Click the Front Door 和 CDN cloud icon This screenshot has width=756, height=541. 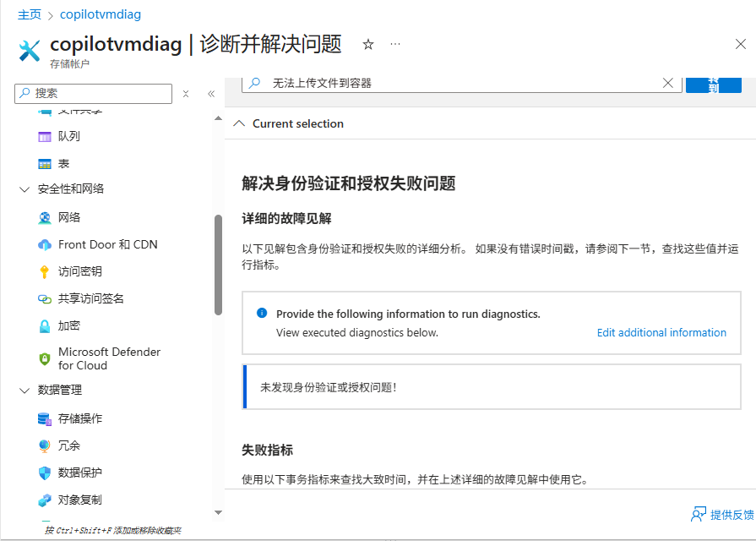coord(45,244)
